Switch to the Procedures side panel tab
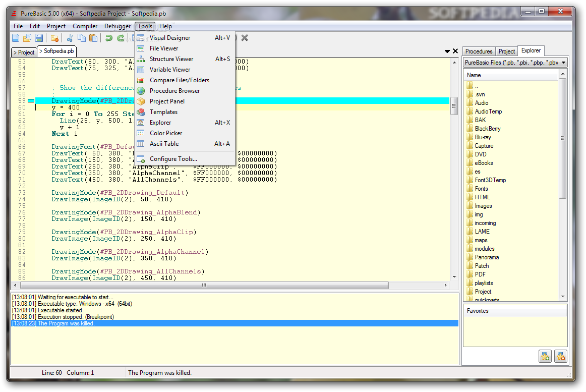Screen dimensions: 586x392 click(479, 51)
